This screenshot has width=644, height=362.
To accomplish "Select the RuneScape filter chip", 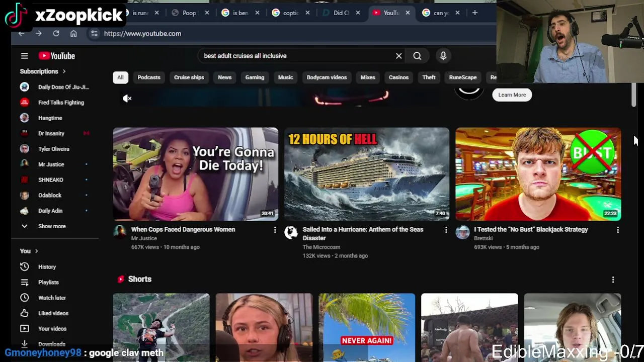I will (463, 77).
